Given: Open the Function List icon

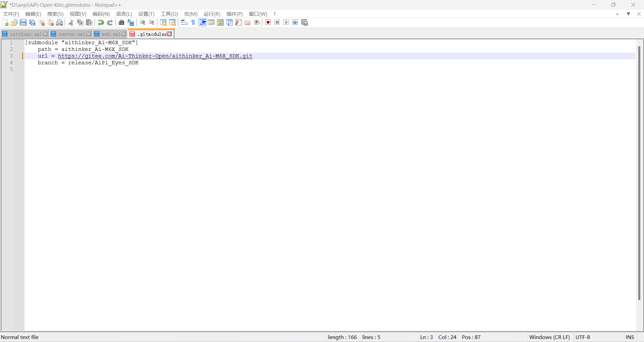Looking at the screenshot, I should (238, 22).
